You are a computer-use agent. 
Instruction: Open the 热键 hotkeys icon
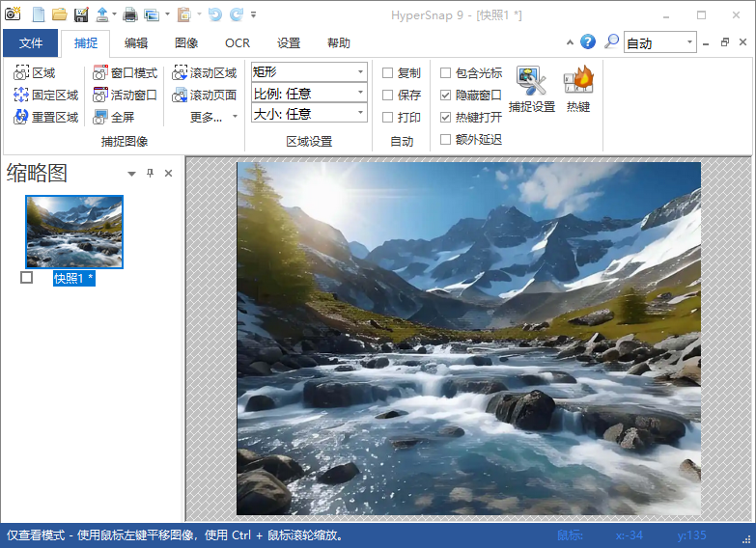[578, 90]
